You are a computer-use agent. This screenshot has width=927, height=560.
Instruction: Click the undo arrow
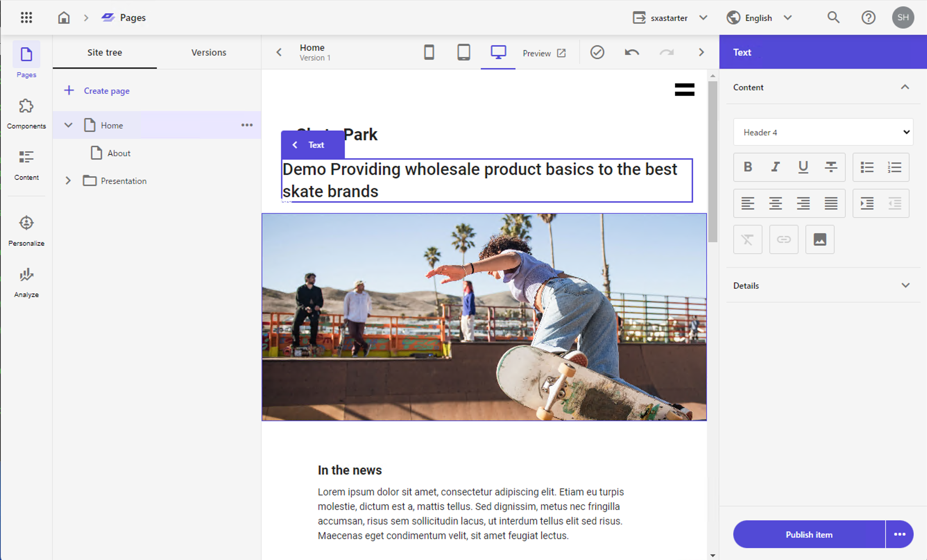click(x=632, y=52)
